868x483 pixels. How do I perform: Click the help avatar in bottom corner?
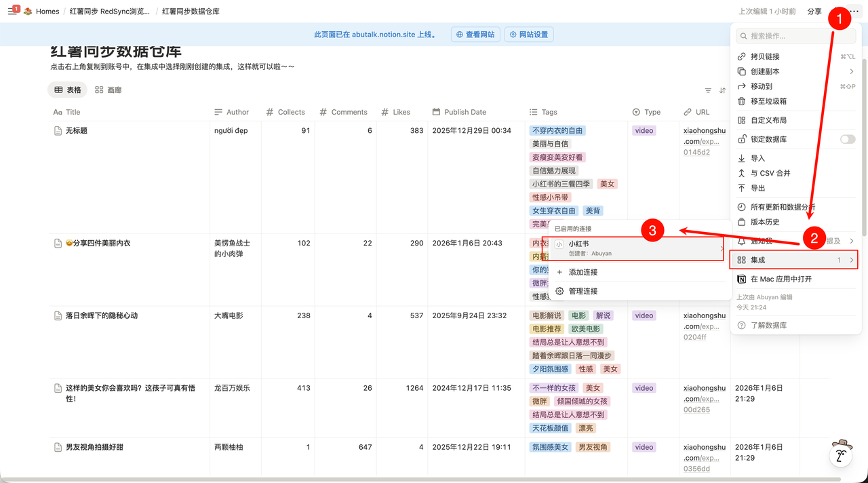coord(841,452)
